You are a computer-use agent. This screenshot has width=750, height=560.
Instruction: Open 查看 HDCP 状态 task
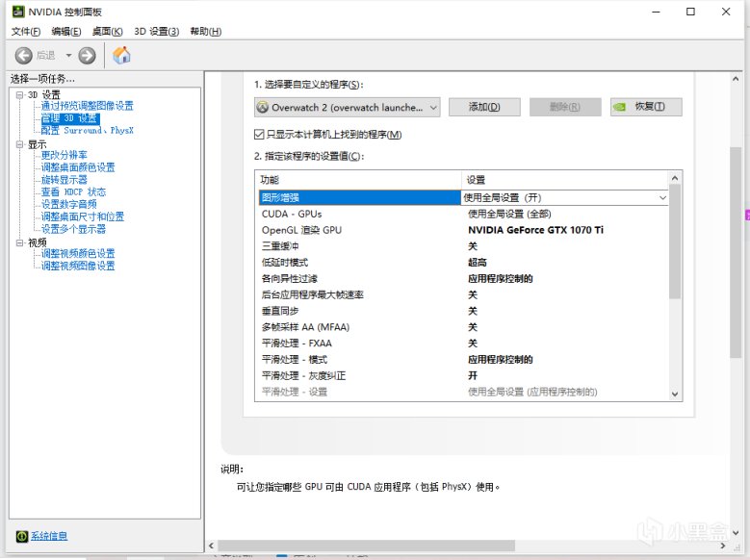(x=73, y=191)
